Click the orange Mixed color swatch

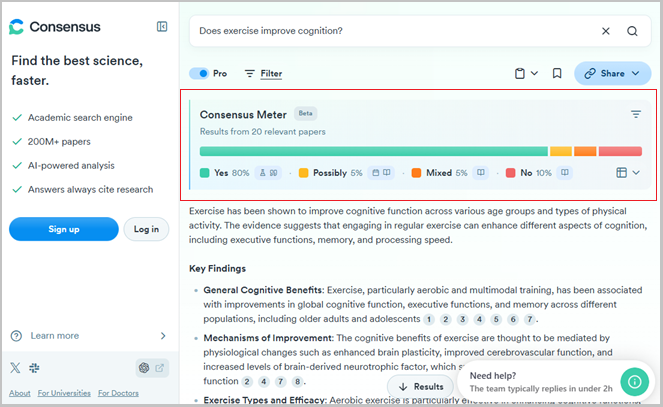(416, 173)
